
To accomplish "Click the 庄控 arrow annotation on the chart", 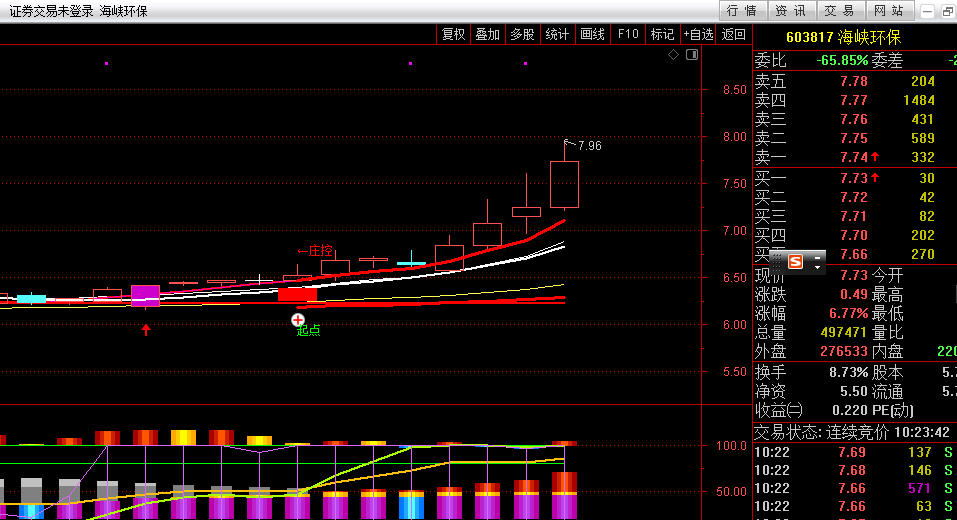I will pyautogui.click(x=315, y=251).
